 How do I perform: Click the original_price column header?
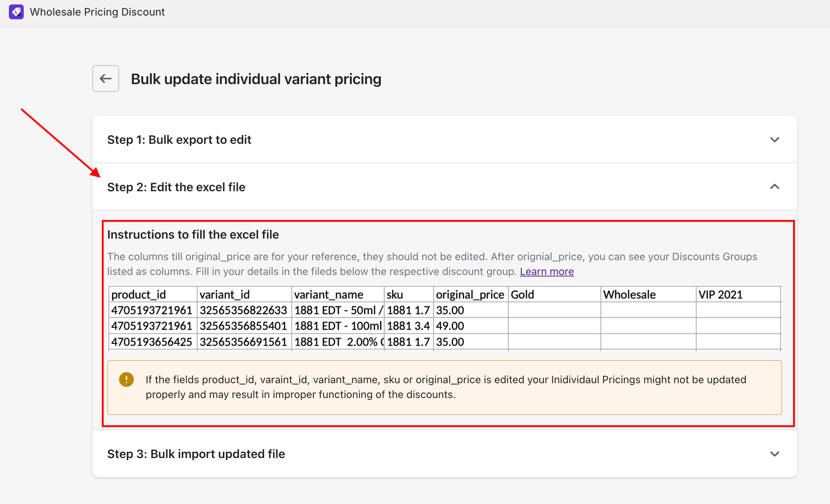point(471,294)
